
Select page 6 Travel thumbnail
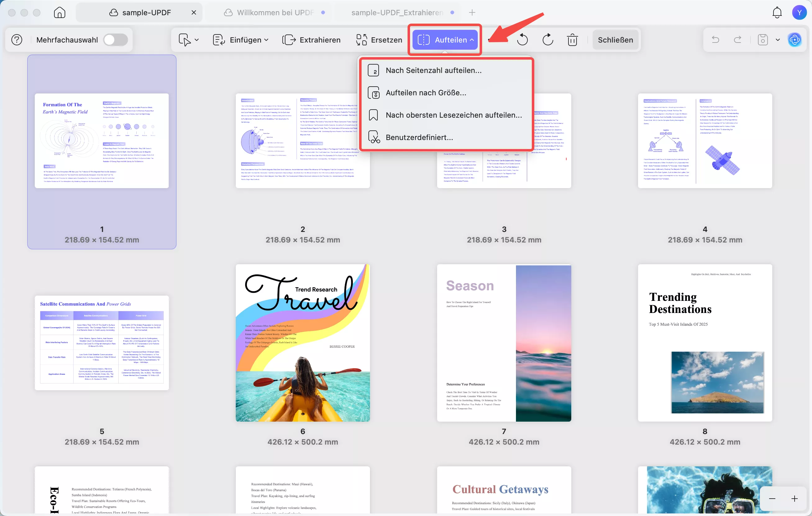303,343
